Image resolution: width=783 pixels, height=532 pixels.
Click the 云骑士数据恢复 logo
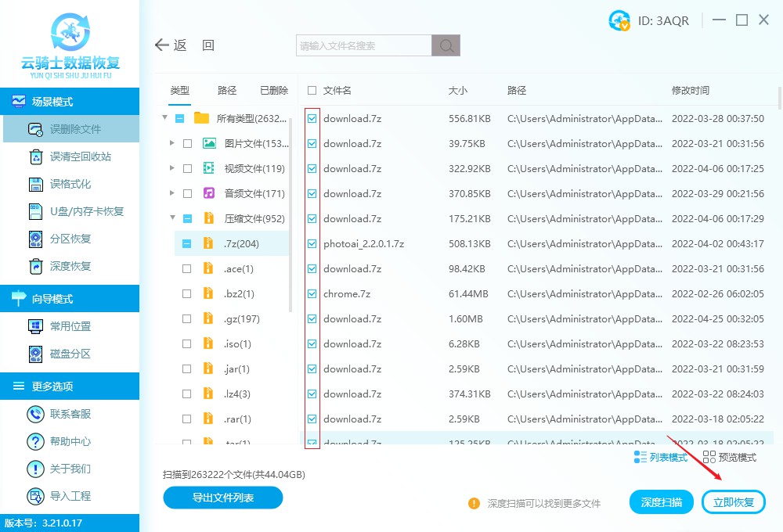pyautogui.click(x=70, y=45)
